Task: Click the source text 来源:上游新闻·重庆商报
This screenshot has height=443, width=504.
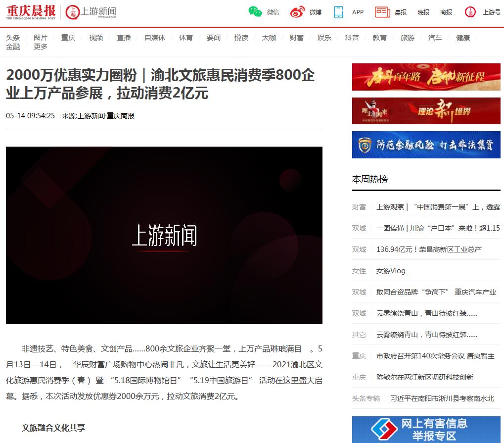Action: click(98, 116)
